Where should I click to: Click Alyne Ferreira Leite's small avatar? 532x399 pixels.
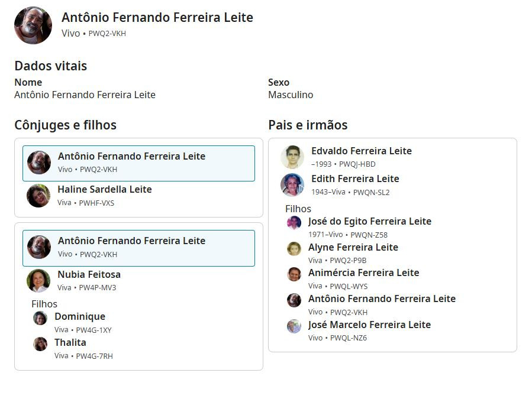294,249
